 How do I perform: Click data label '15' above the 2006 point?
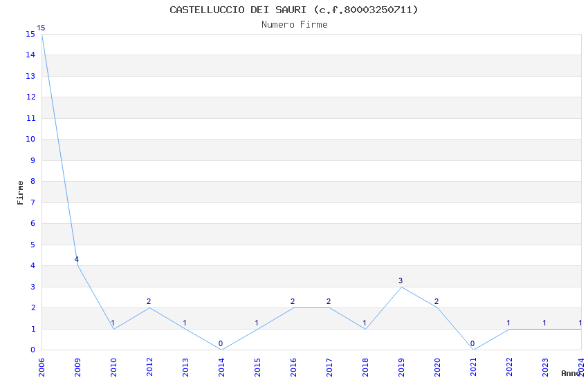tap(41, 28)
